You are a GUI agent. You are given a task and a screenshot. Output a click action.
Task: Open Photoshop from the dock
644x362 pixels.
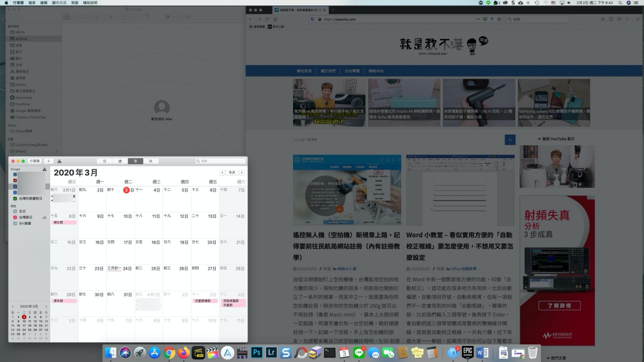[257, 353]
